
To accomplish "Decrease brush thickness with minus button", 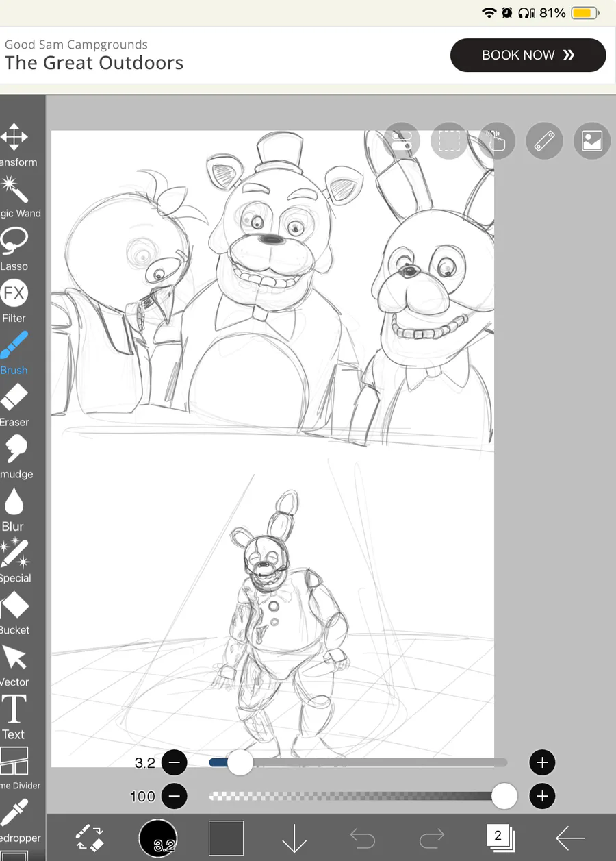I will (175, 762).
